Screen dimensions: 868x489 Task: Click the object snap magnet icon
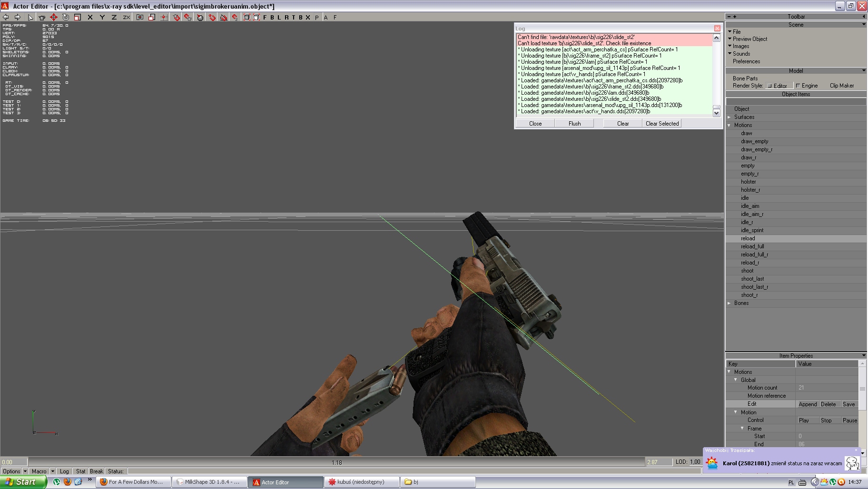pos(177,17)
